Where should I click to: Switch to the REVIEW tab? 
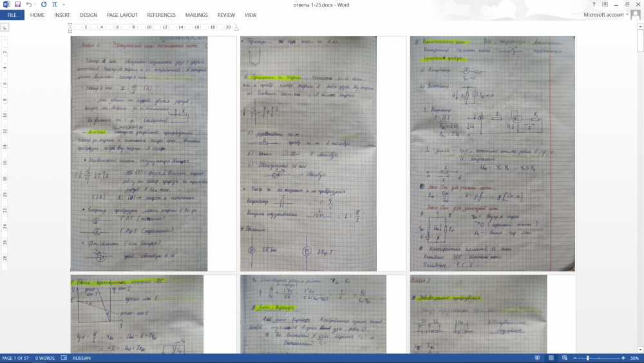coord(226,15)
